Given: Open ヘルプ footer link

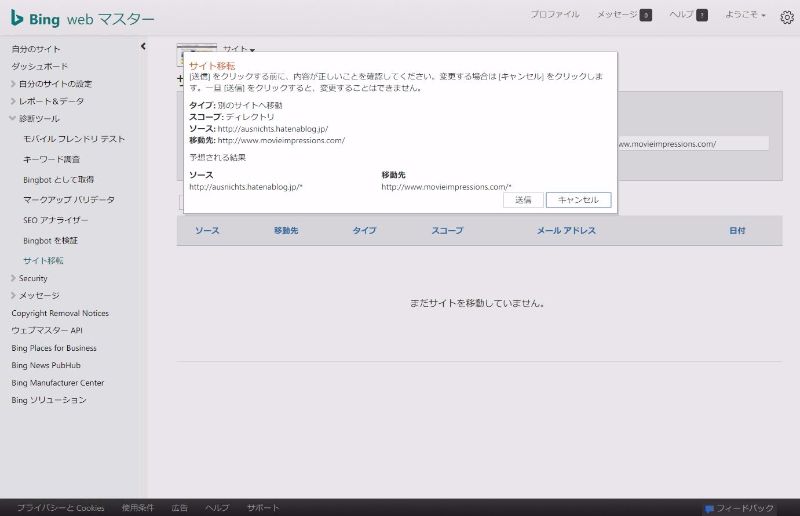Looking at the screenshot, I should coord(217,508).
